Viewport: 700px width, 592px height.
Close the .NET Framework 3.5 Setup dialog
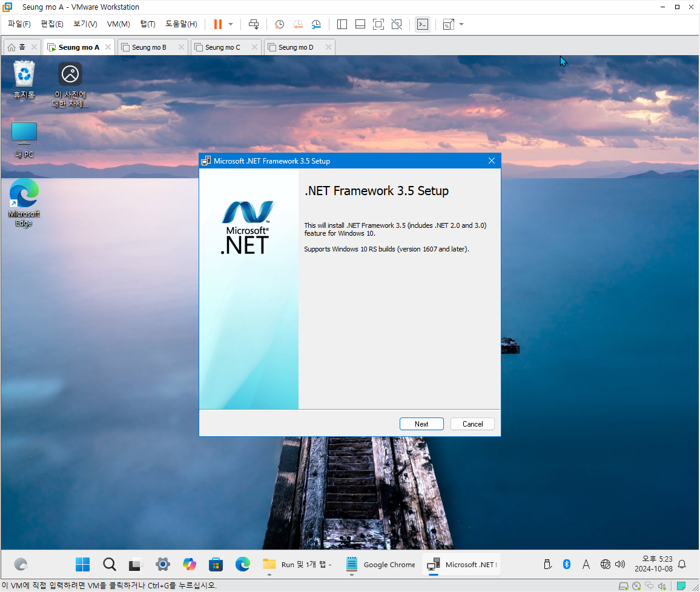point(492,161)
